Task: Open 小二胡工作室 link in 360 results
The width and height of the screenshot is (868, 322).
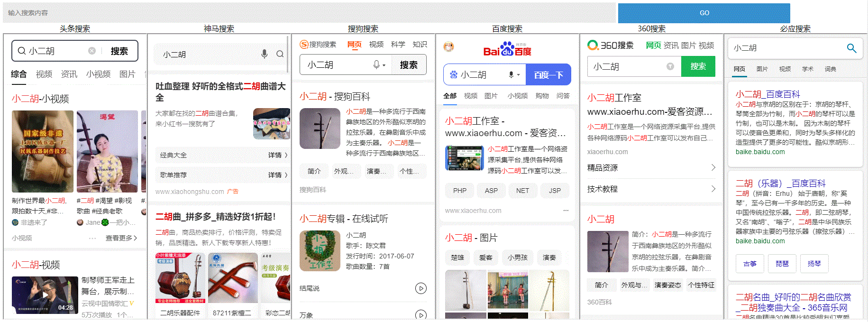Action: point(614,98)
